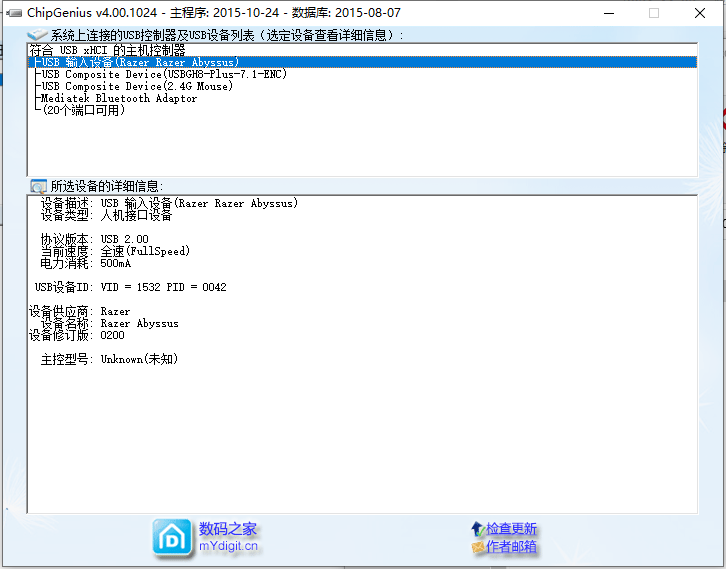Open the 数码之家 link
Image resolution: width=726 pixels, height=569 pixels.
coord(227,529)
